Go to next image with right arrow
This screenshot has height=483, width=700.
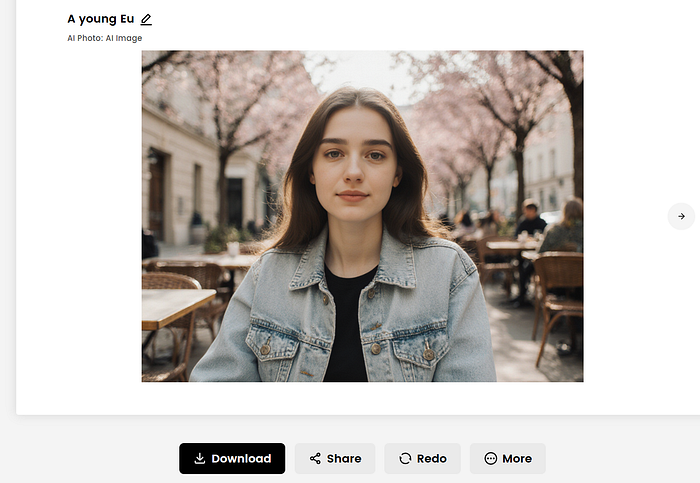pyautogui.click(x=681, y=216)
